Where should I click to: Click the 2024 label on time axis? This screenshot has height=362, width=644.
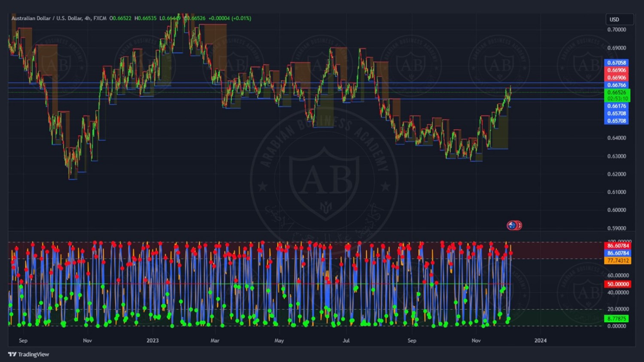click(x=540, y=341)
